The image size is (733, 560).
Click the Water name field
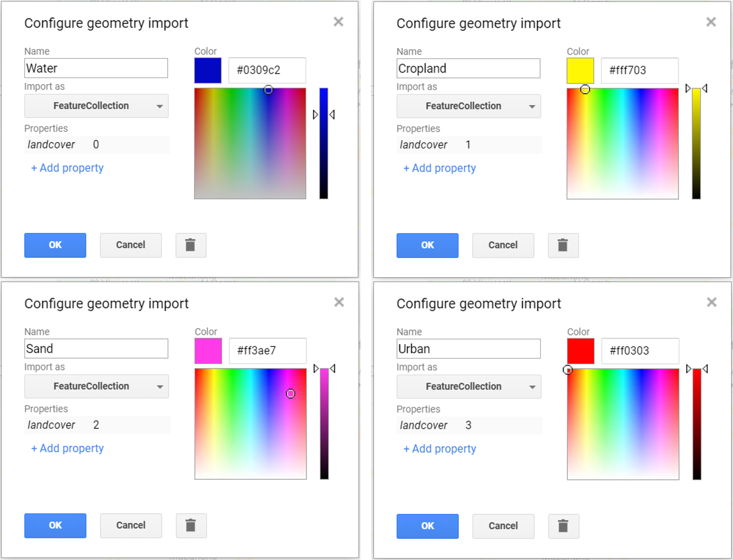(96, 68)
